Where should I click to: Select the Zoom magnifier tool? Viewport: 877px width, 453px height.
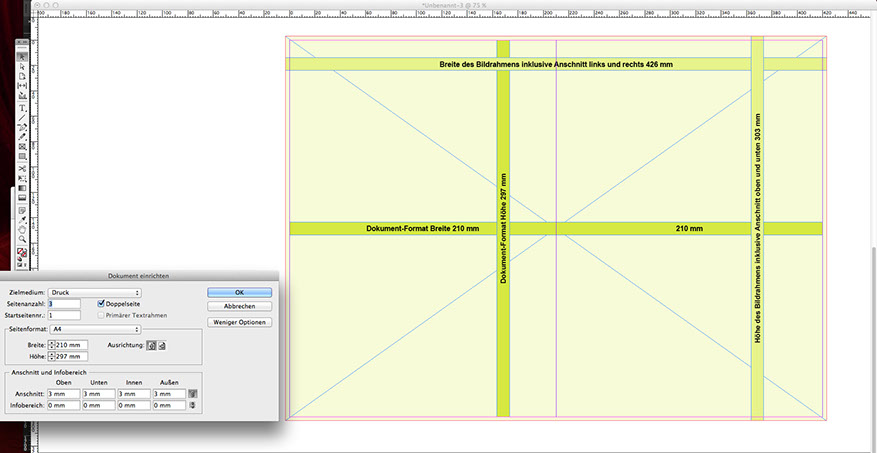pyautogui.click(x=22, y=239)
